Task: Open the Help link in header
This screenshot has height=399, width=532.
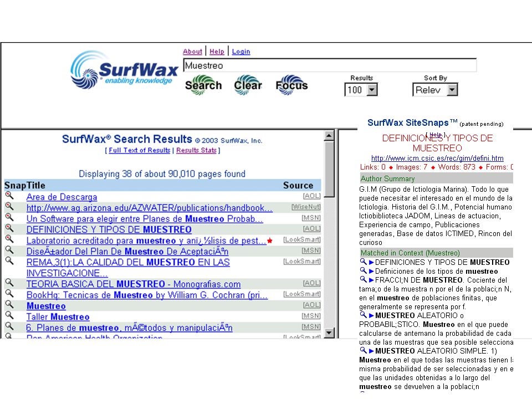Action: 217,52
